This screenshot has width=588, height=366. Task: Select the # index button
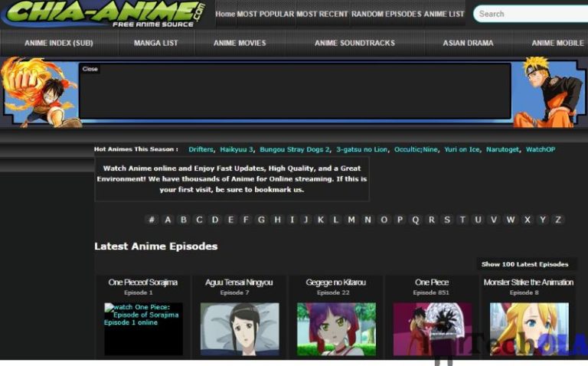152,220
